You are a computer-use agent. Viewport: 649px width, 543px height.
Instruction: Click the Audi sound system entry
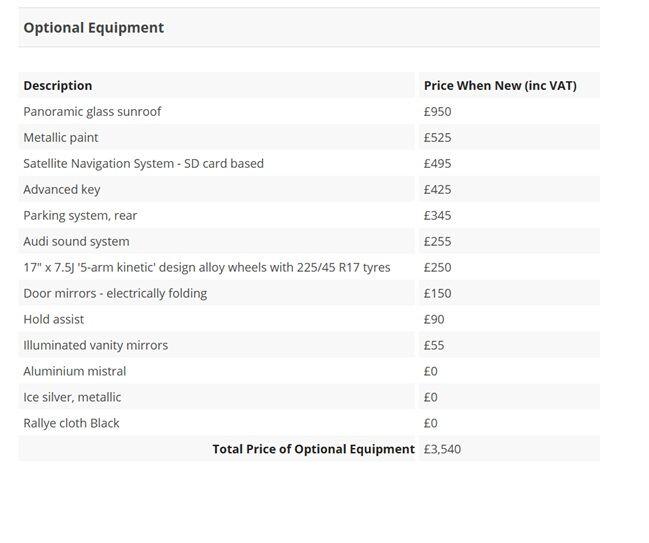[76, 242]
